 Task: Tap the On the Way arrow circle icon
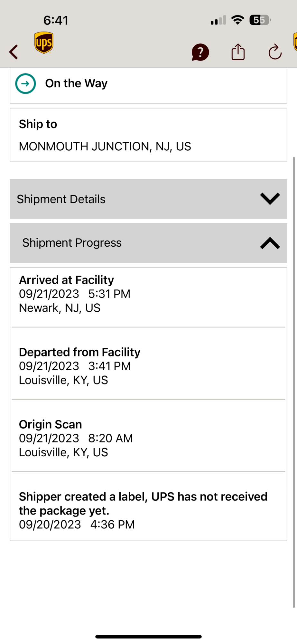pos(25,84)
